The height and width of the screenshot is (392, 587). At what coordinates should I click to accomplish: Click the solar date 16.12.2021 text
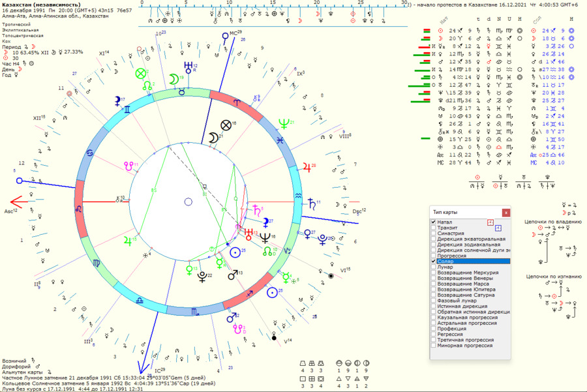click(506, 5)
